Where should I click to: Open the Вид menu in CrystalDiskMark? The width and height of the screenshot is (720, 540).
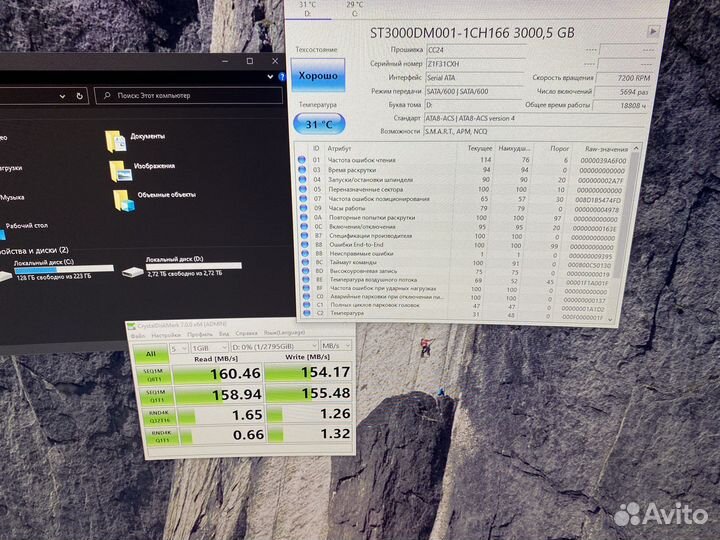tap(224, 334)
